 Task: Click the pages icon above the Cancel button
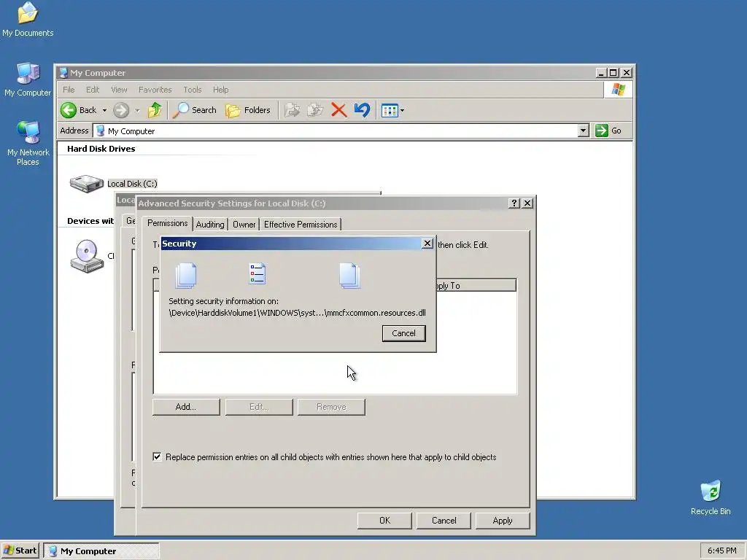pyautogui.click(x=349, y=276)
